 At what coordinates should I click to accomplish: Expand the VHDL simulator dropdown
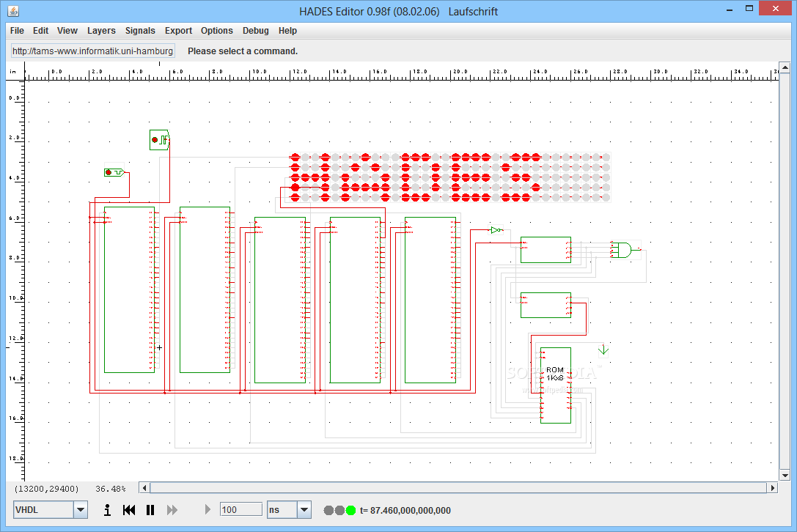tap(81, 509)
